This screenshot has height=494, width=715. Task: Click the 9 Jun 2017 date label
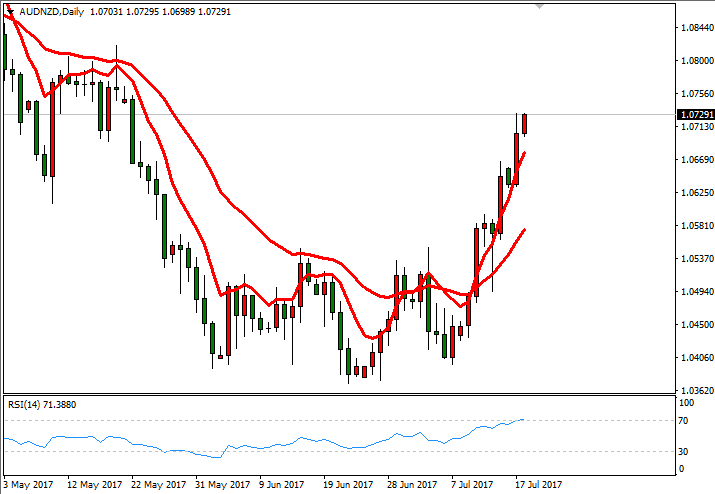281,484
